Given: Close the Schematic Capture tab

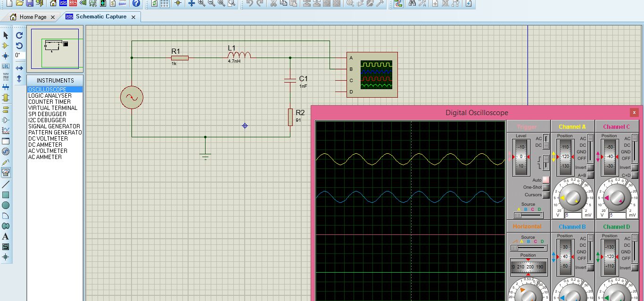Looking at the screenshot, I should pyautogui.click(x=133, y=17).
